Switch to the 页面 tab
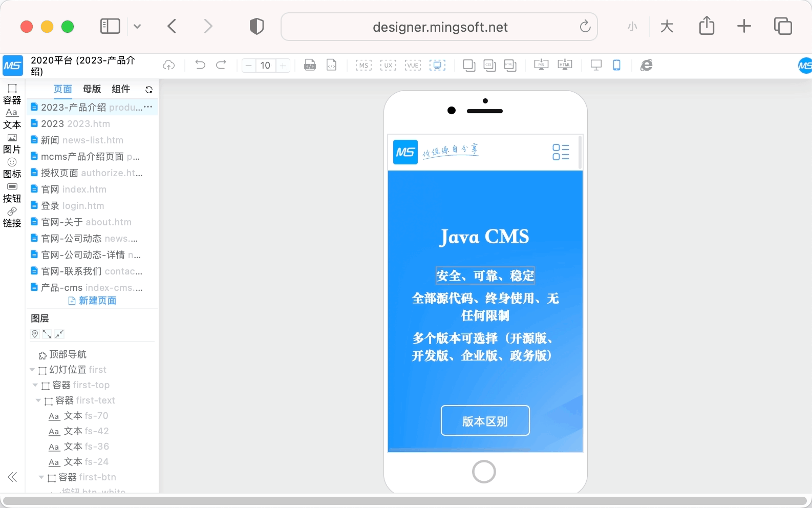This screenshot has height=508, width=812. pos(63,89)
